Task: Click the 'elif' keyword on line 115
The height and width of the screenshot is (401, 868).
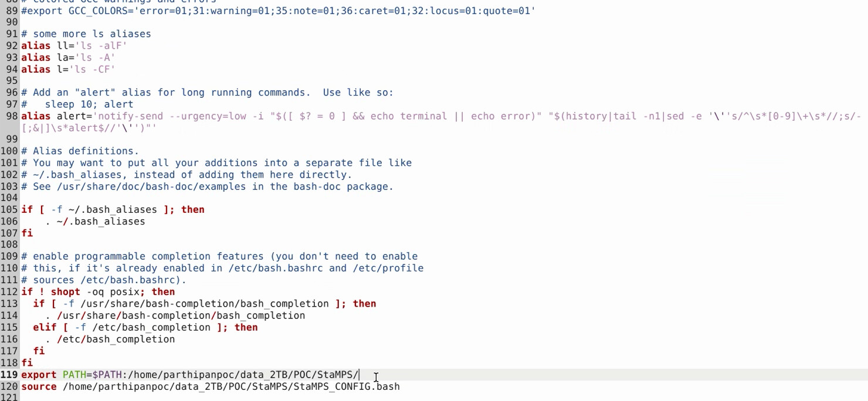Action: tap(45, 327)
